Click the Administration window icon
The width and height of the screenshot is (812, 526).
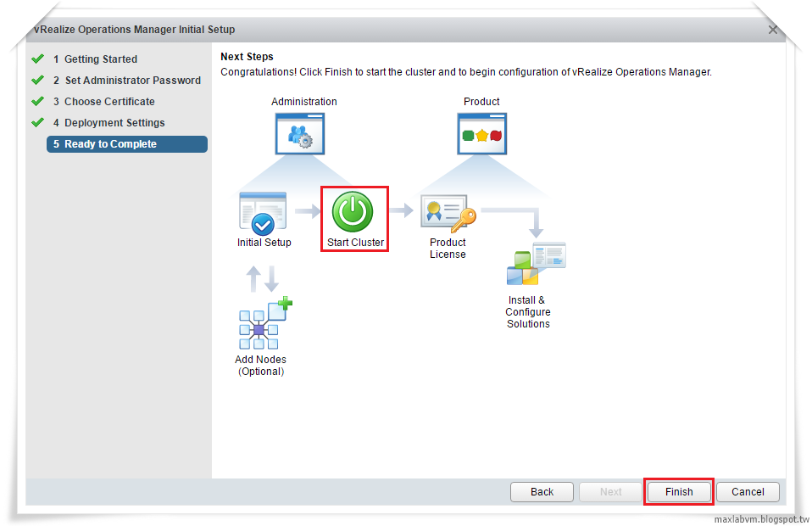(x=300, y=134)
